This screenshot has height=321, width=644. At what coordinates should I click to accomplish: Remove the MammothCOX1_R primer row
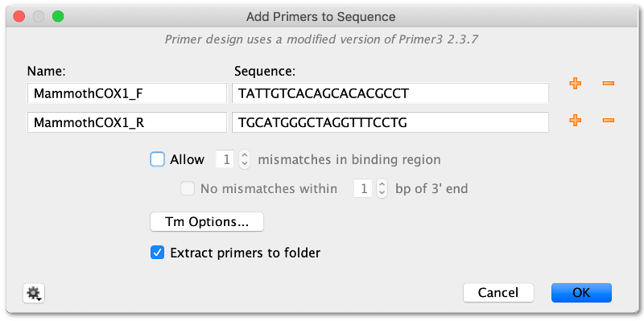[x=609, y=120]
